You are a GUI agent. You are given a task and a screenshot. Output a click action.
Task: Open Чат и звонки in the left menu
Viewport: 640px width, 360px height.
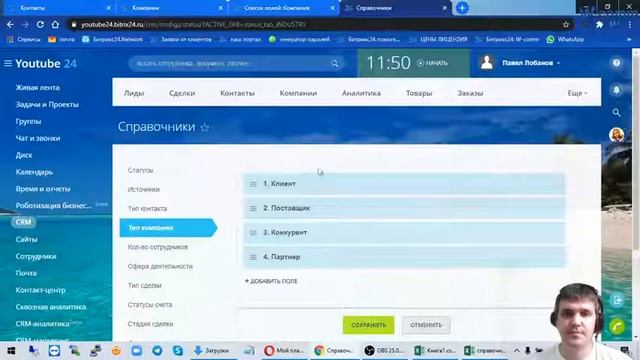(x=38, y=138)
